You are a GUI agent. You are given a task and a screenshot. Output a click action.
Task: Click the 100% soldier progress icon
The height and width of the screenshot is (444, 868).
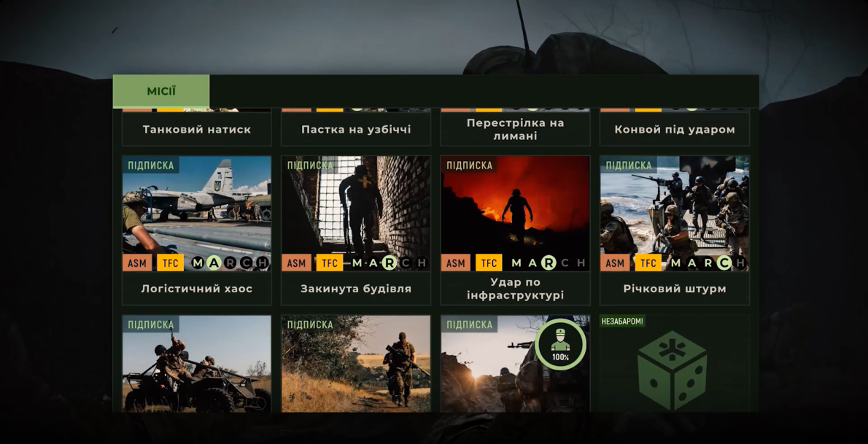click(560, 344)
